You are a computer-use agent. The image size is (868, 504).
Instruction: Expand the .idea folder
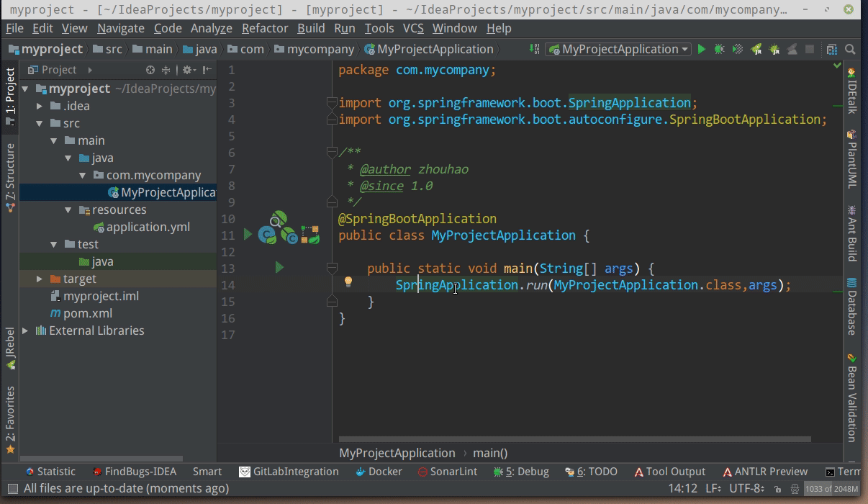pyautogui.click(x=40, y=106)
